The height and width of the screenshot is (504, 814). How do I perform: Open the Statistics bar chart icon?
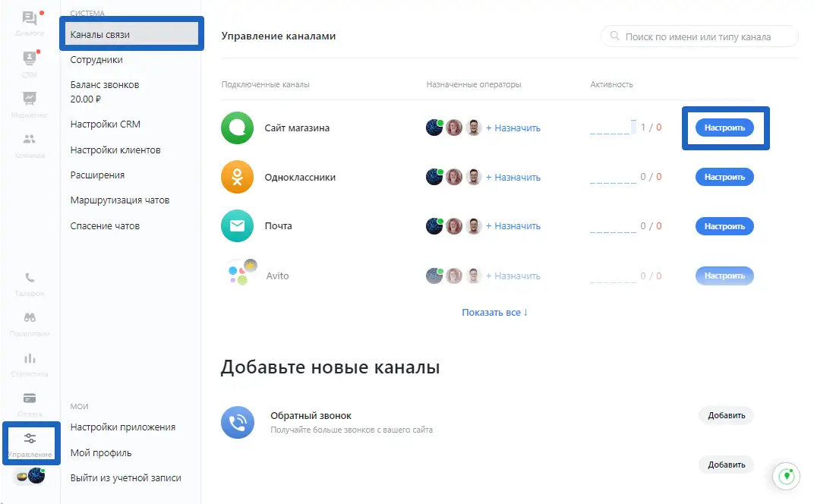click(30, 358)
